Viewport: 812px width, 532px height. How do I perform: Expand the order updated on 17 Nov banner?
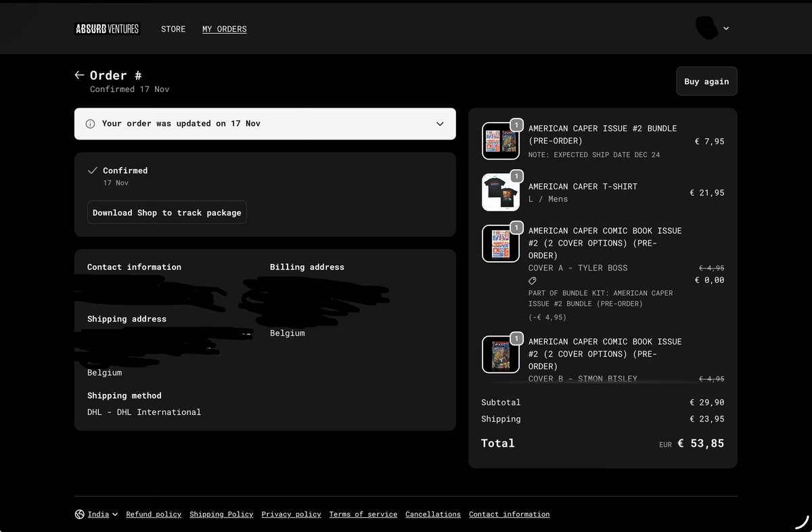point(265,124)
